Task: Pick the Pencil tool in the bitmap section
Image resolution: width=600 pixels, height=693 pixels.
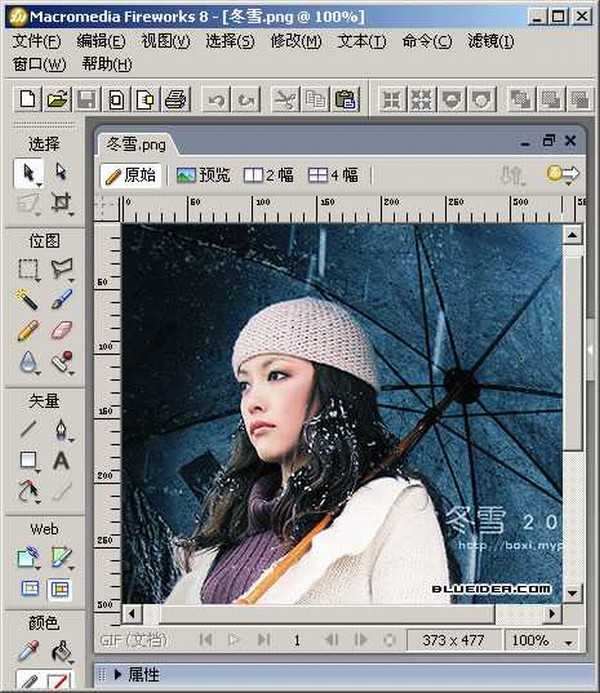Action: pos(29,330)
